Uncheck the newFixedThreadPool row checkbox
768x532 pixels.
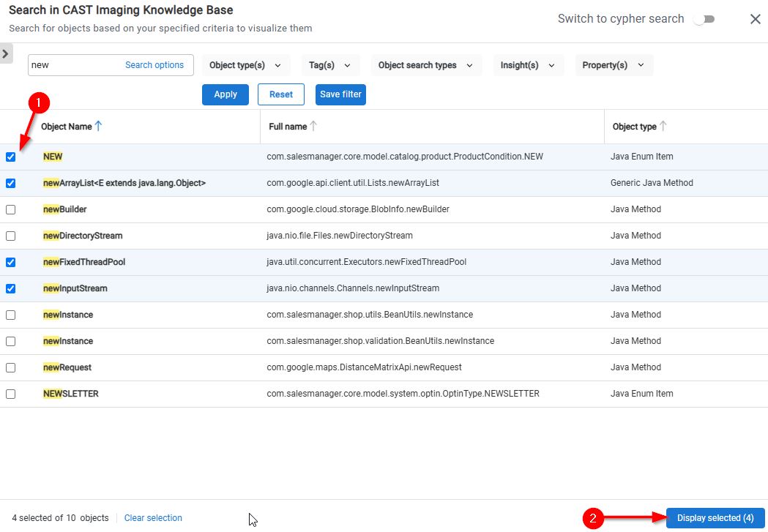[11, 263]
